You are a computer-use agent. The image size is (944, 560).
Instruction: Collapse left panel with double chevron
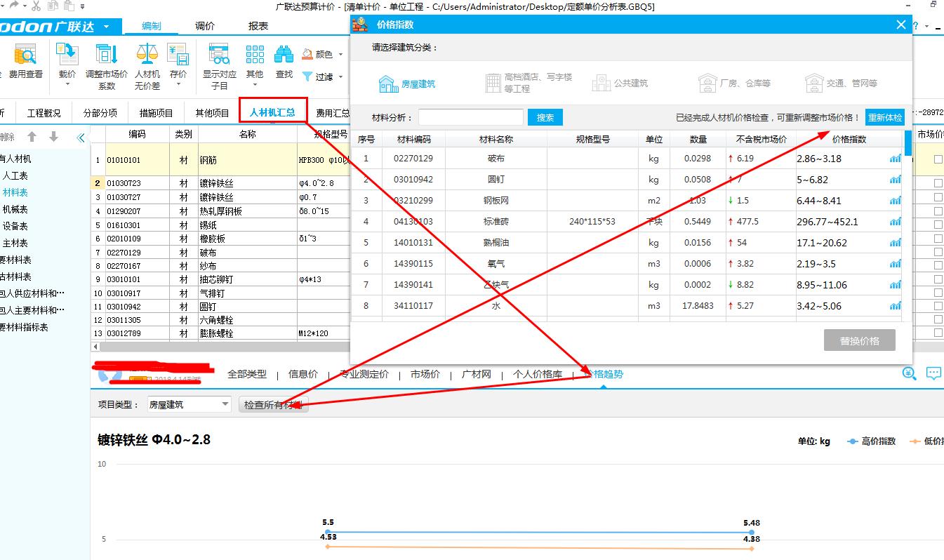(81, 138)
